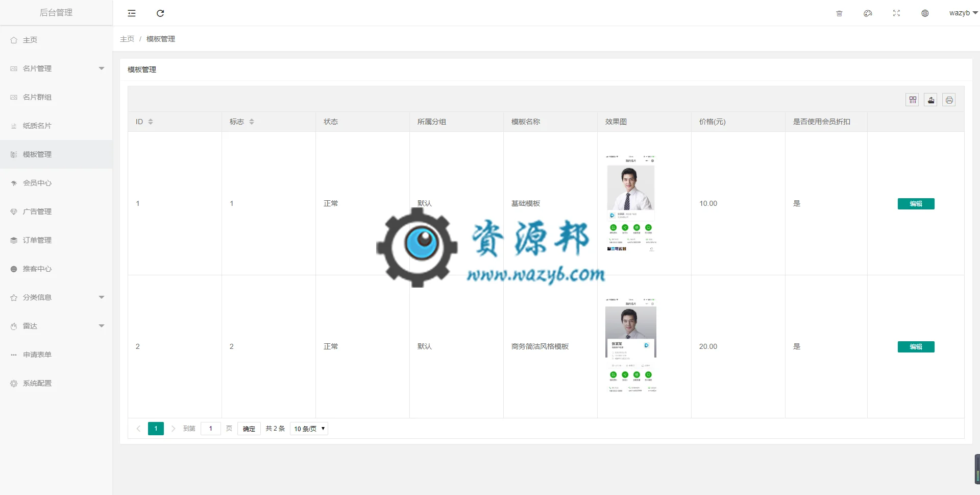Expand the 分类信息 sidebar menu

click(56, 297)
